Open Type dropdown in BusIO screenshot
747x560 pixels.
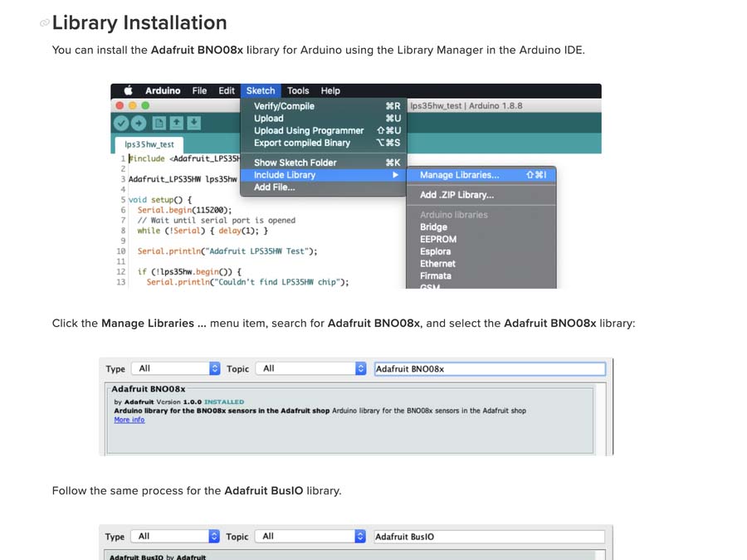coord(175,537)
